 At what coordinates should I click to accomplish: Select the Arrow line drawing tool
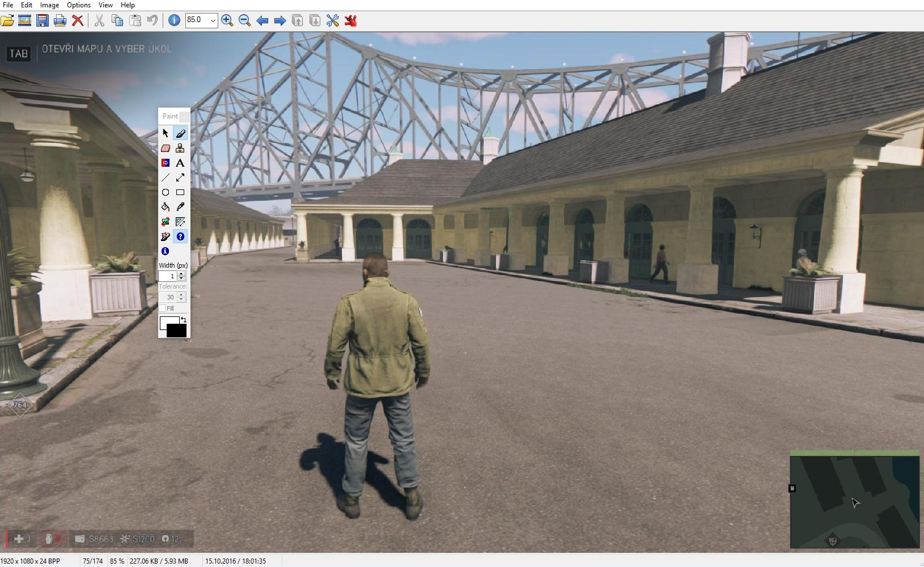[x=180, y=177]
